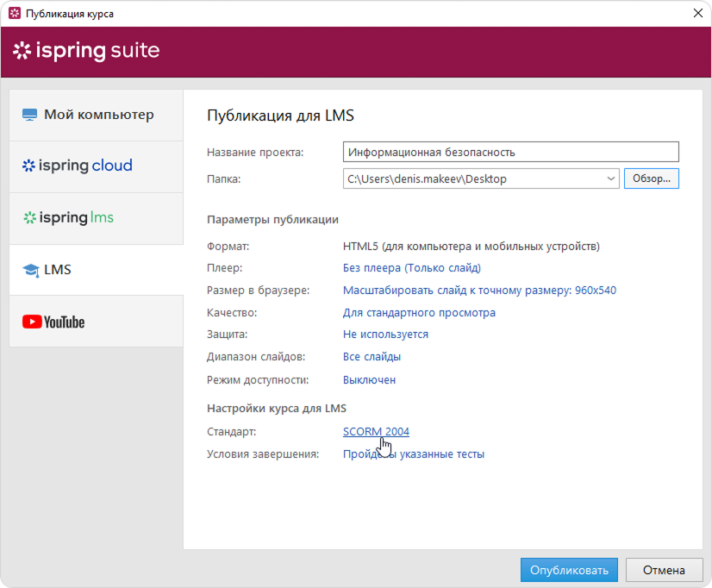The image size is (712, 588).
Task: Click the Публикация для LMS title
Action: (x=280, y=116)
